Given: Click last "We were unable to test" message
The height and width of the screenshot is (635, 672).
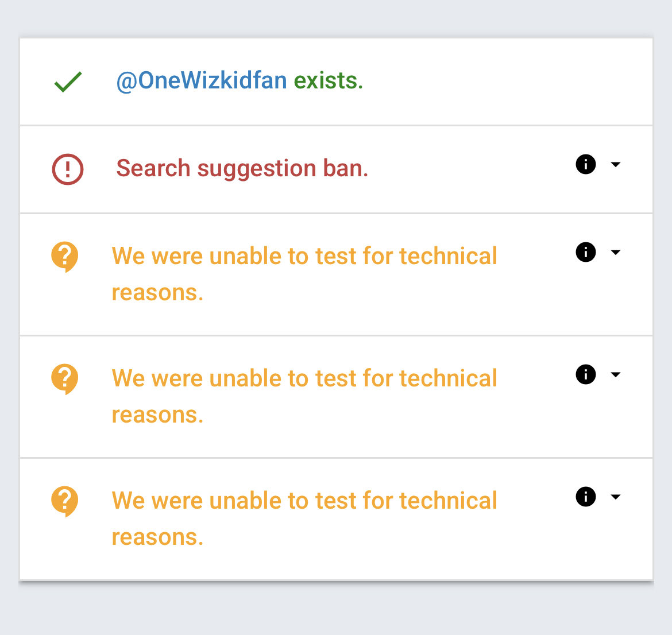Looking at the screenshot, I should [304, 501].
